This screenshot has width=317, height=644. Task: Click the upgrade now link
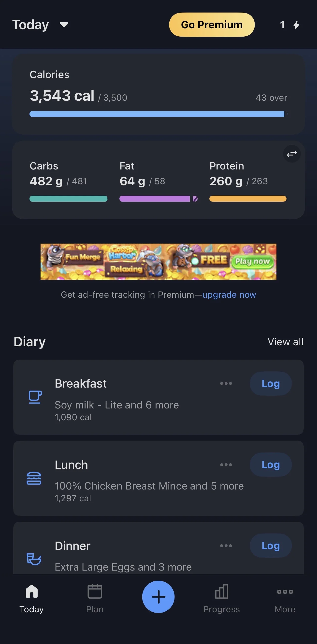click(x=229, y=295)
